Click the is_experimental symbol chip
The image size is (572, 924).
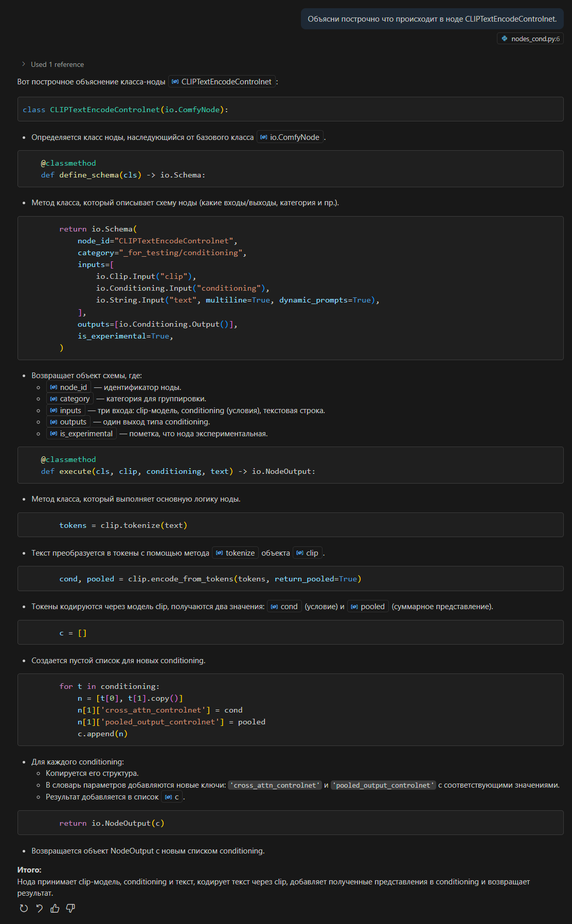click(81, 434)
